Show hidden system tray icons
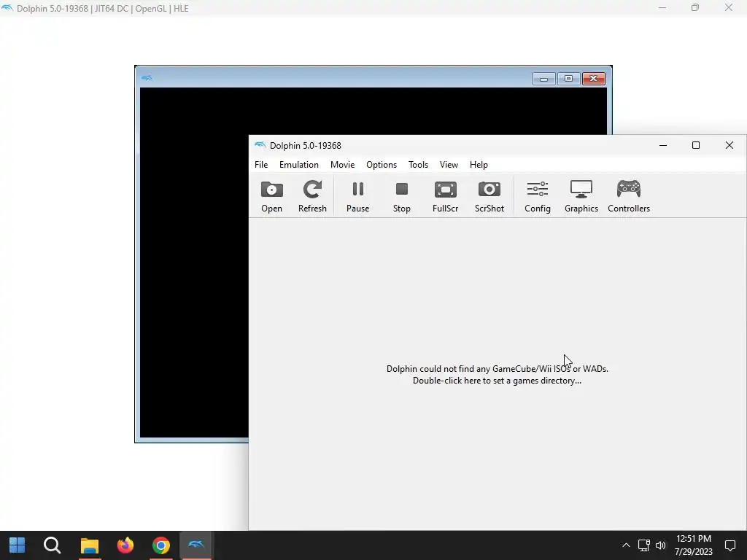The image size is (747, 560). click(x=626, y=545)
